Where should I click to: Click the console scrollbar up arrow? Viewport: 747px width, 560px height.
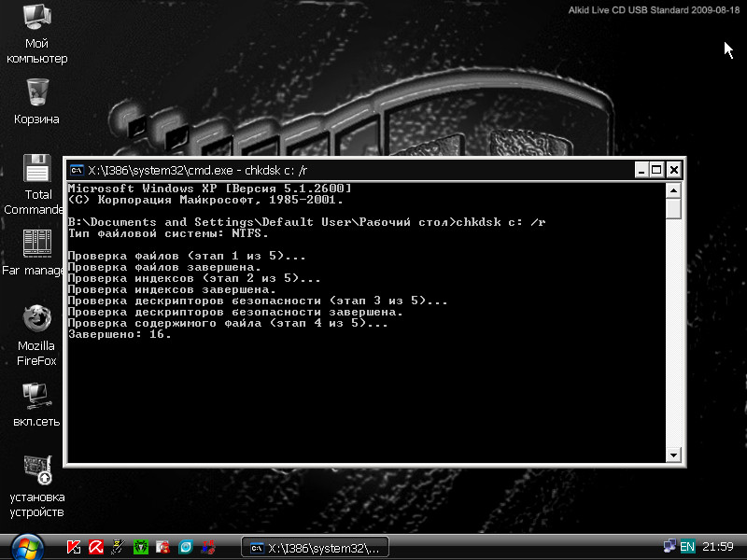(x=673, y=190)
